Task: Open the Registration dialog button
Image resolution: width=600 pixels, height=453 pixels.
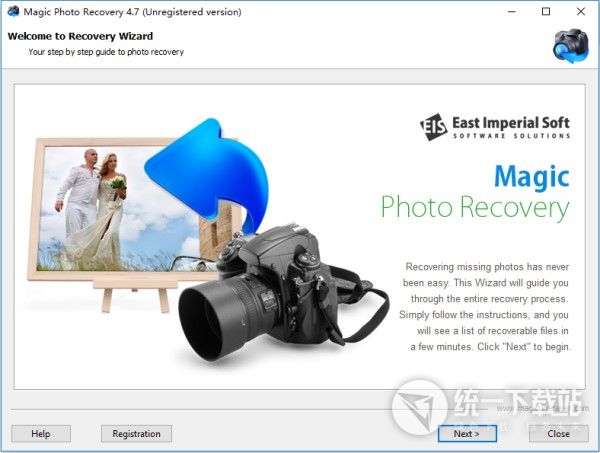Action: (136, 433)
